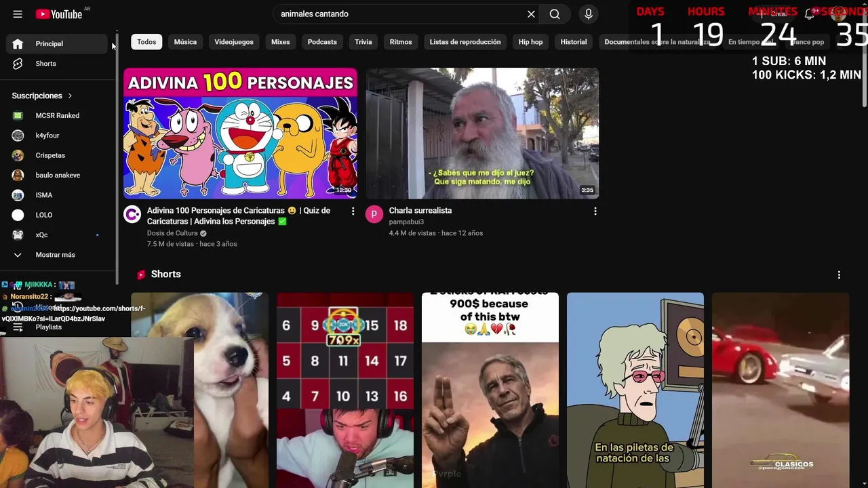Select the Mixes filter chip
Image resolution: width=868 pixels, height=488 pixels.
click(281, 42)
